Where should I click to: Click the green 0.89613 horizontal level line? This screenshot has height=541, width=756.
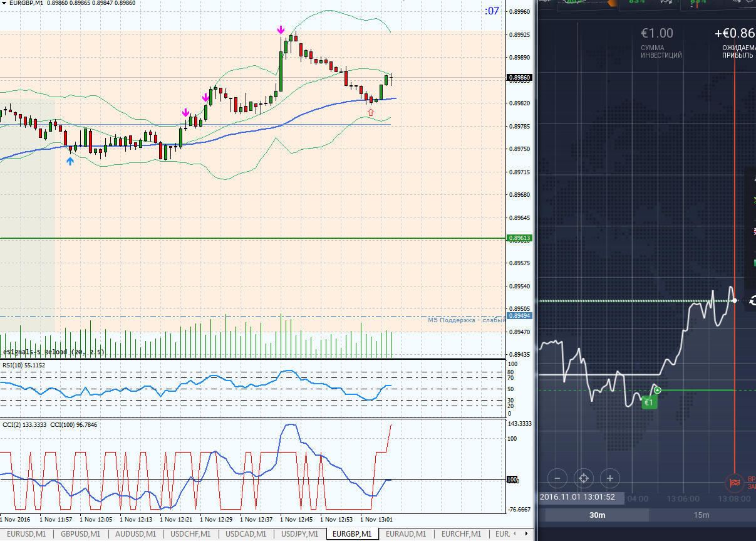(251, 238)
